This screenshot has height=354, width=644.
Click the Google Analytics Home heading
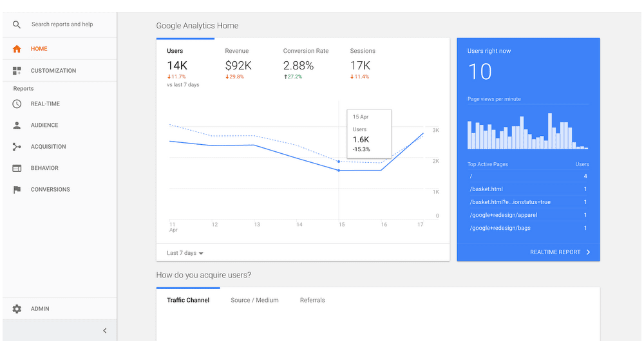[197, 26]
